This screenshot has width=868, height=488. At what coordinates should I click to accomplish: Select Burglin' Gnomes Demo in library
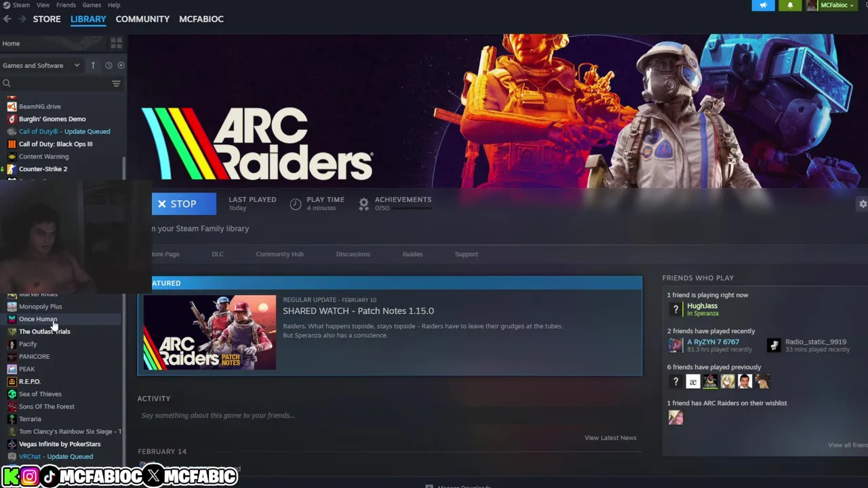tap(52, 119)
